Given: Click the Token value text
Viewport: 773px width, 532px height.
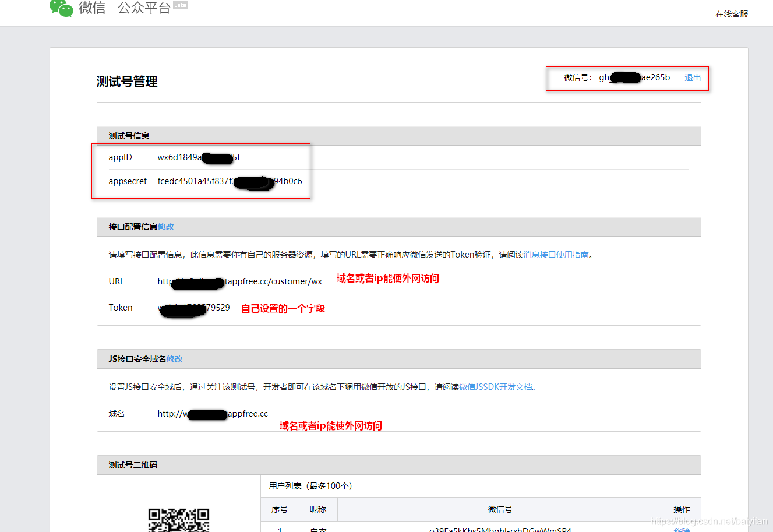Looking at the screenshot, I should (193, 308).
